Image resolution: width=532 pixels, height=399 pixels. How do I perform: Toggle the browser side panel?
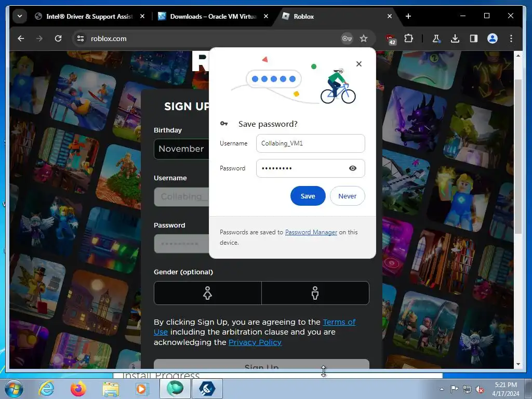tap(474, 38)
